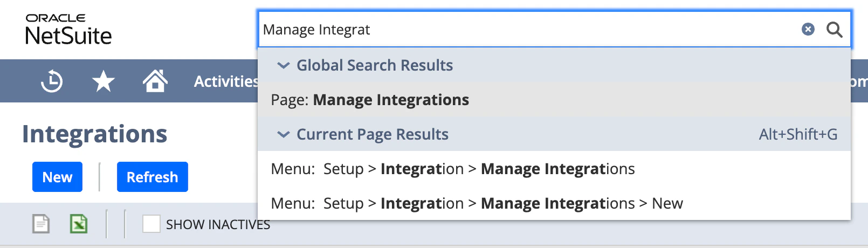Viewport: 868px width, 248px height.
Task: Toggle the Show Inactives checkbox
Action: 151,224
